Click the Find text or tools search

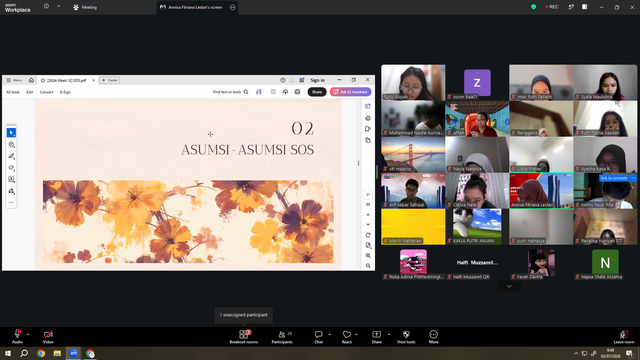(x=231, y=92)
